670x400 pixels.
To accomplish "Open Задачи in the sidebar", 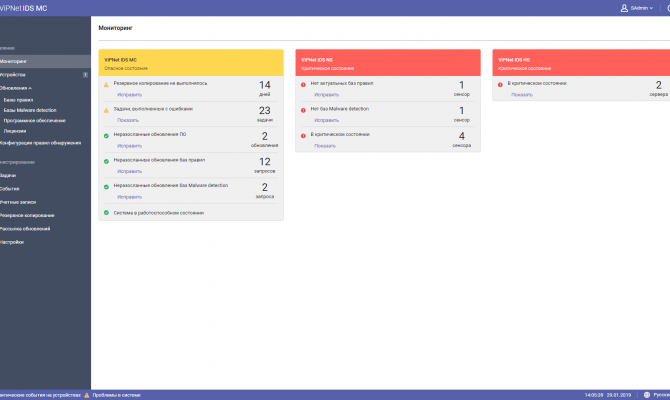I will [8, 175].
